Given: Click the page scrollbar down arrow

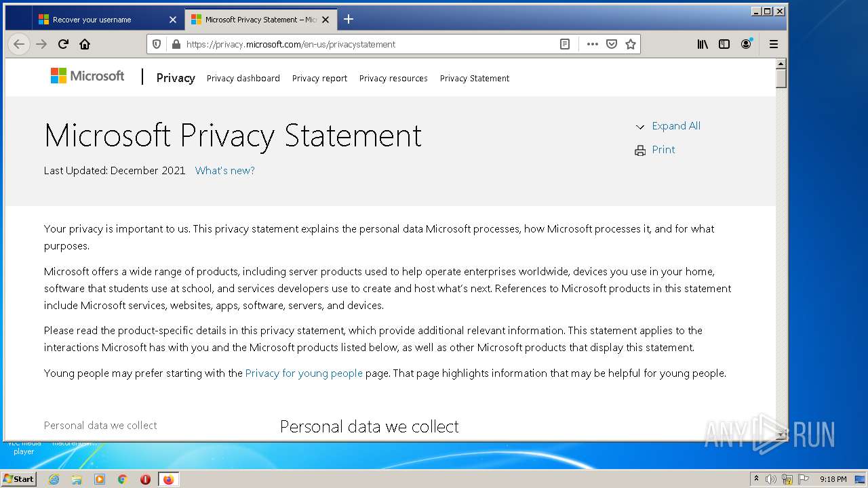Looking at the screenshot, I should click(781, 434).
